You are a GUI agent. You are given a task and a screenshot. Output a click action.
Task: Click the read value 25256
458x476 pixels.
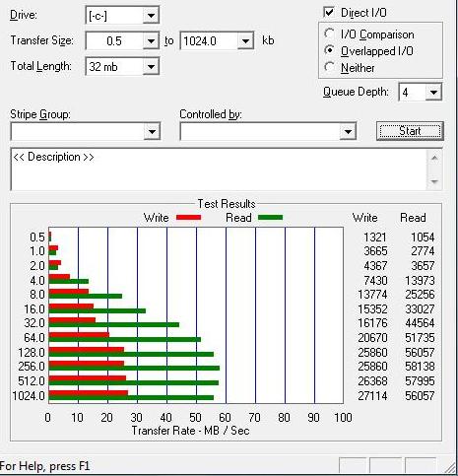coord(420,295)
